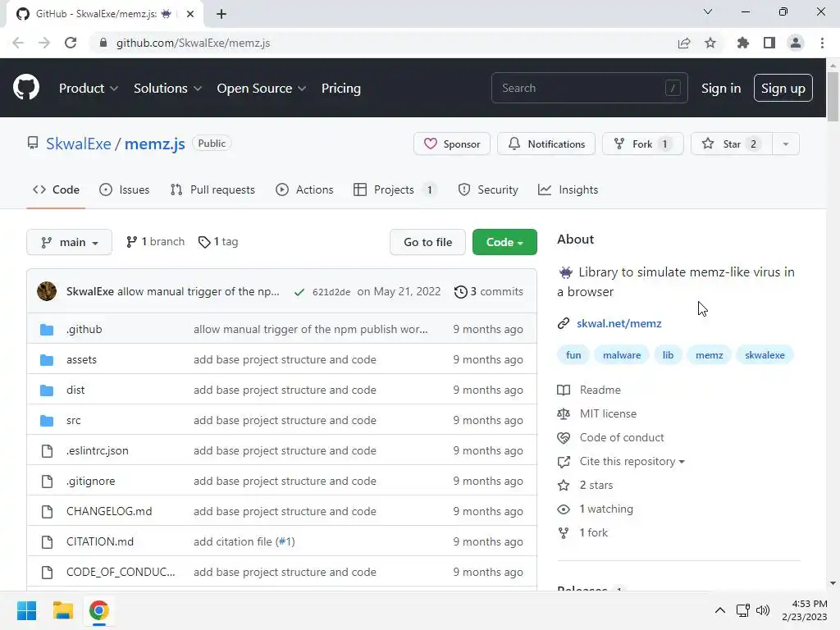Switch to the Pull requests tab
Image resolution: width=840 pixels, height=630 pixels.
[212, 189]
